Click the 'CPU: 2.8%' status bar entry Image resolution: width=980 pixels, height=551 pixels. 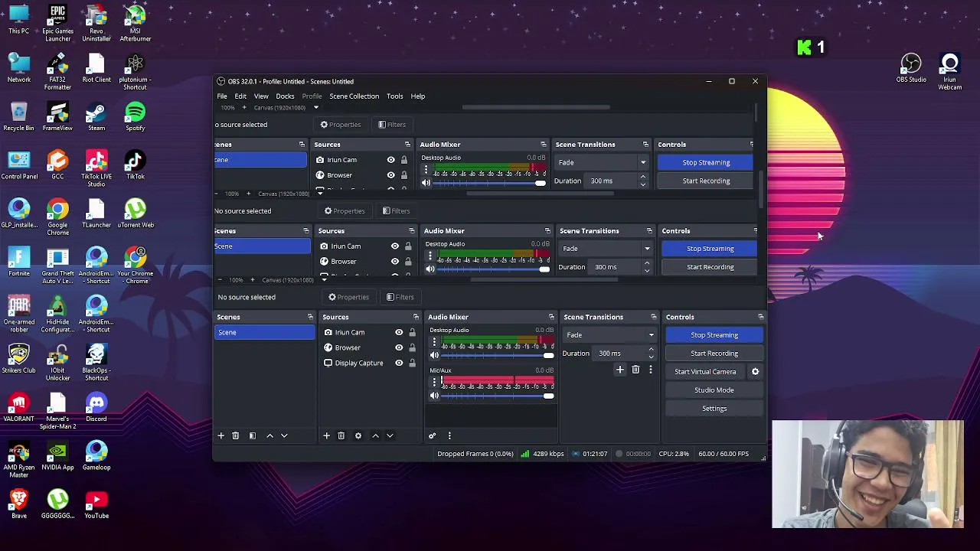coord(674,454)
